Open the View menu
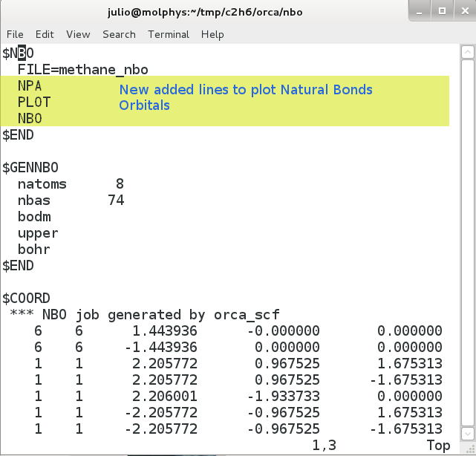The height and width of the screenshot is (456, 476). 78,34
